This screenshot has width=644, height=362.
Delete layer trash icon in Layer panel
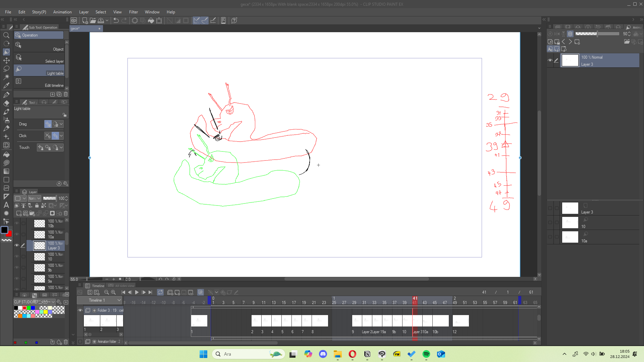pyautogui.click(x=66, y=214)
